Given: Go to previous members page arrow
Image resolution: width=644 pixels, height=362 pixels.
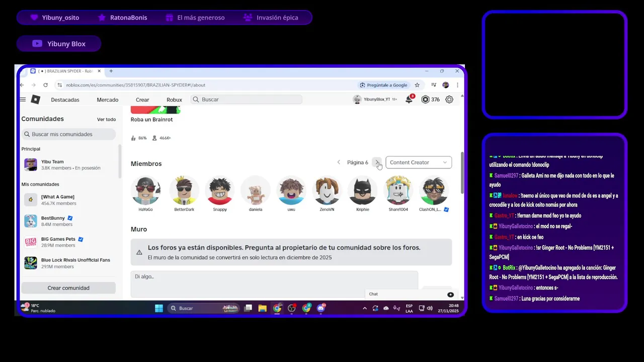Looking at the screenshot, I should 339,162.
